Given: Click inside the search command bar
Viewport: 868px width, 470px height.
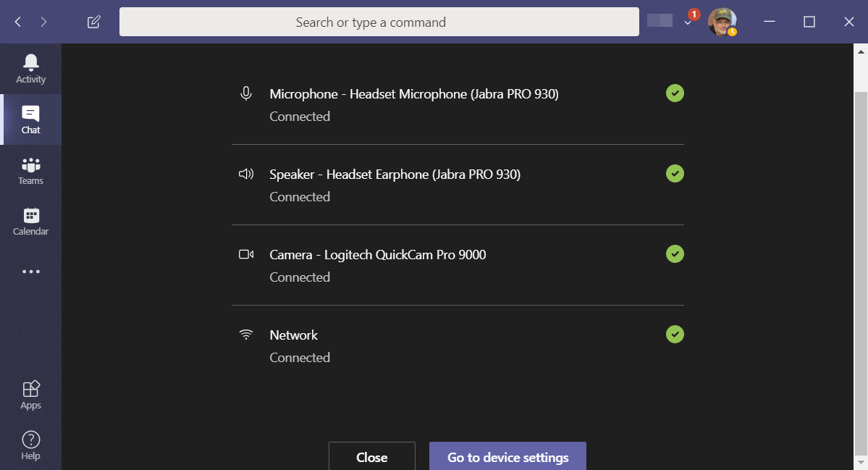Looking at the screenshot, I should click(379, 22).
